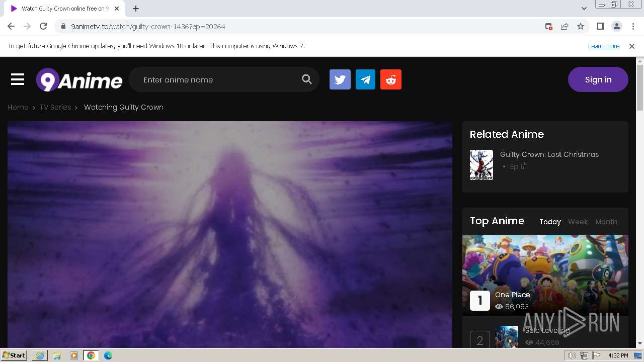Select the Watching Guilty Crown breadcrumb text
Image resolution: width=644 pixels, height=362 pixels.
(x=124, y=107)
